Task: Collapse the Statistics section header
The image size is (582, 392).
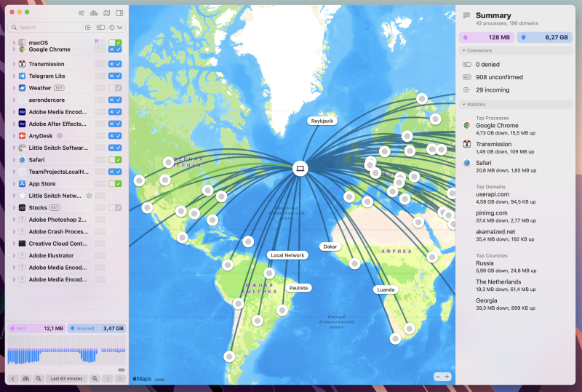Action: (x=516, y=104)
